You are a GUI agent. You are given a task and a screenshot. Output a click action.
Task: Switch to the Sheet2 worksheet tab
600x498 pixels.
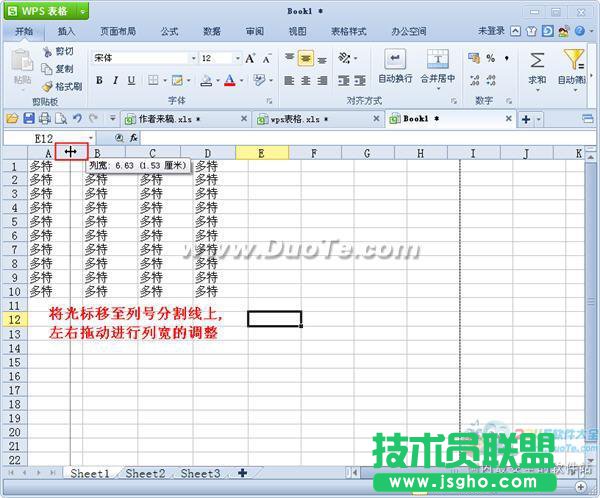(145, 474)
